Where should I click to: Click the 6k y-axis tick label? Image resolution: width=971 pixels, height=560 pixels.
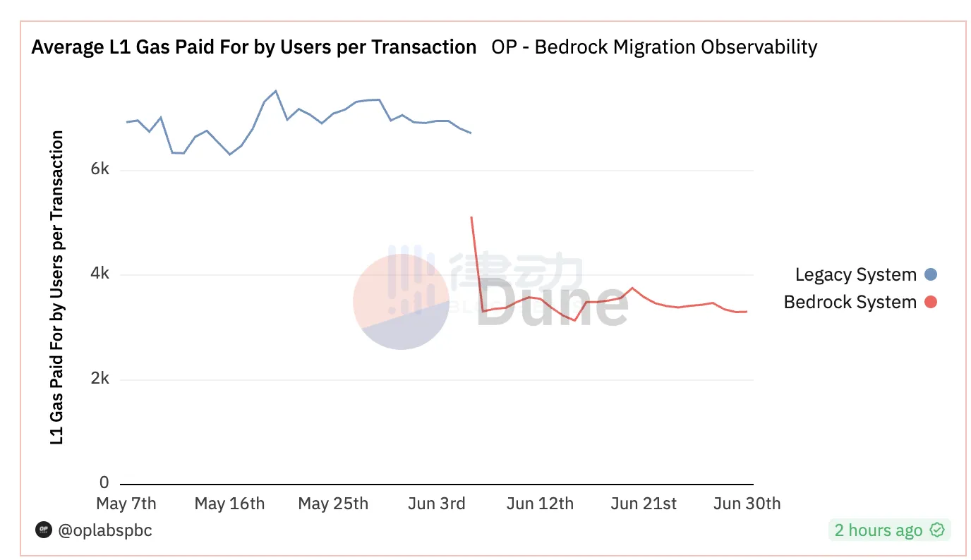click(100, 170)
